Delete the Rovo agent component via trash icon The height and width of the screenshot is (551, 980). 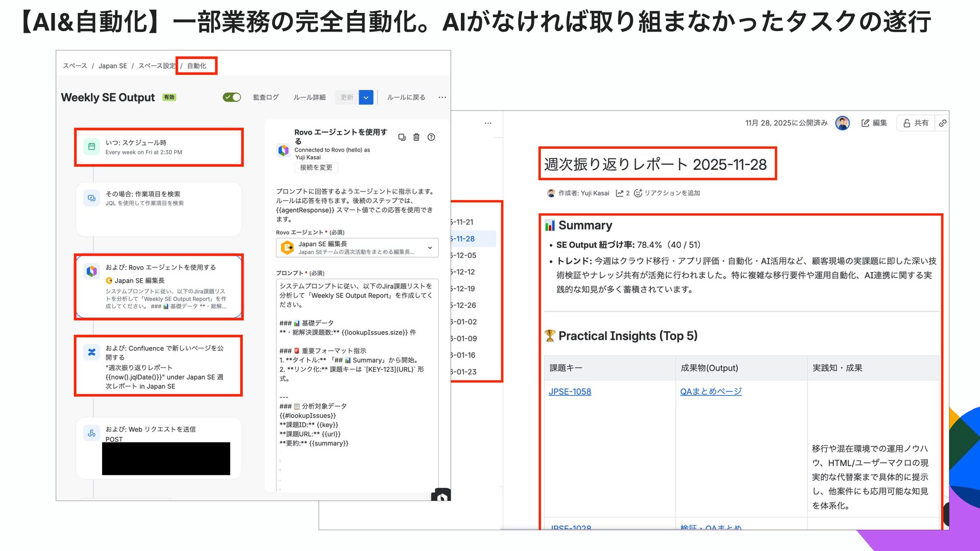[x=416, y=137]
